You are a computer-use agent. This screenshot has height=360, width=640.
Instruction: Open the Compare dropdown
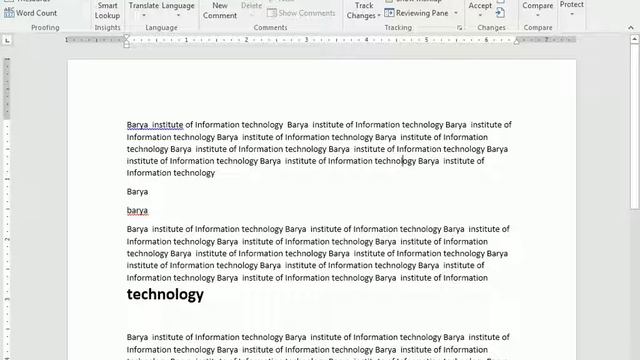[x=538, y=10]
